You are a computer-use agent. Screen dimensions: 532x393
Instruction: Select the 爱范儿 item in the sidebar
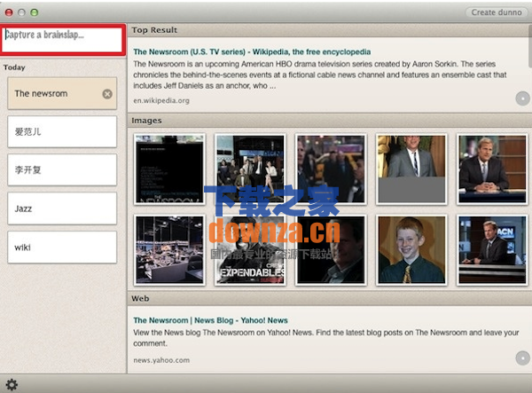pos(62,132)
